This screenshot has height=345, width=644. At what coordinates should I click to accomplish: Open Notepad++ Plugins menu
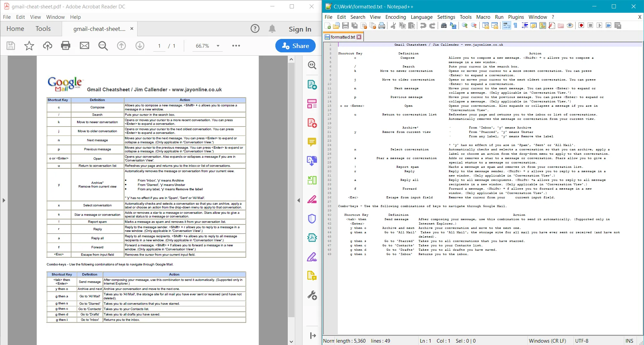click(x=516, y=17)
